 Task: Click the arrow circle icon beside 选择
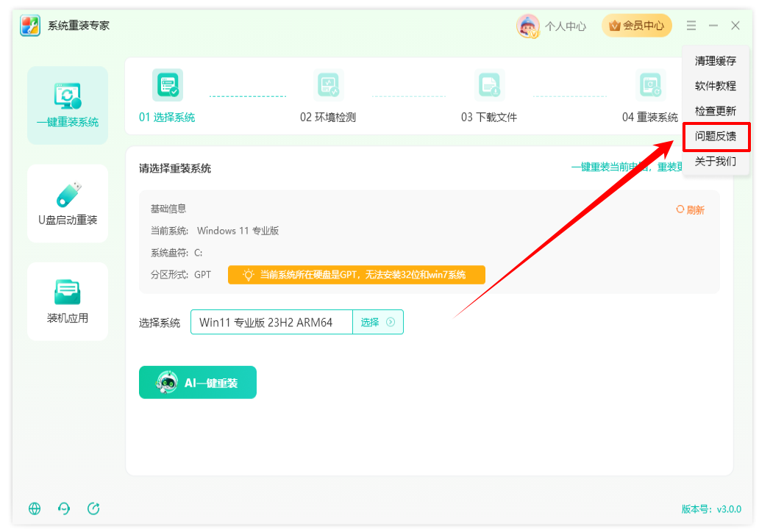pos(391,322)
